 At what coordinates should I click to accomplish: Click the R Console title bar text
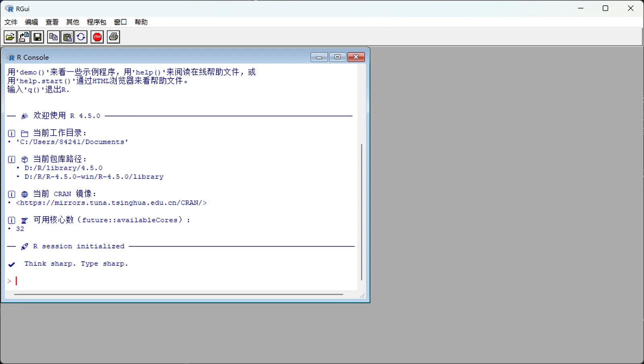coord(33,57)
